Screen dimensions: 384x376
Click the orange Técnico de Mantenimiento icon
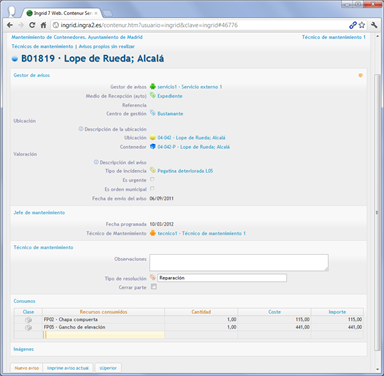click(153, 233)
